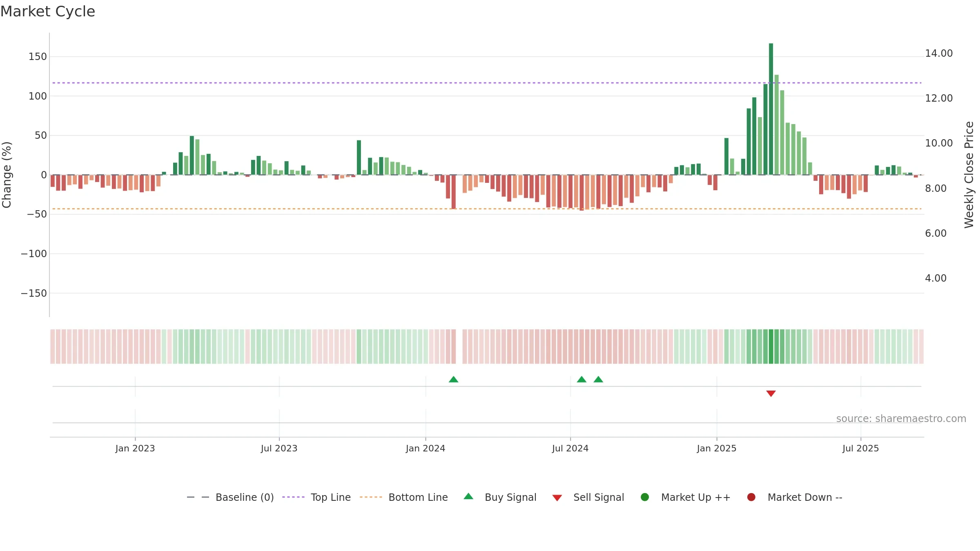Viewport: 980px width, 551px height.
Task: Click the Weekly Close Price axis title
Action: (969, 175)
